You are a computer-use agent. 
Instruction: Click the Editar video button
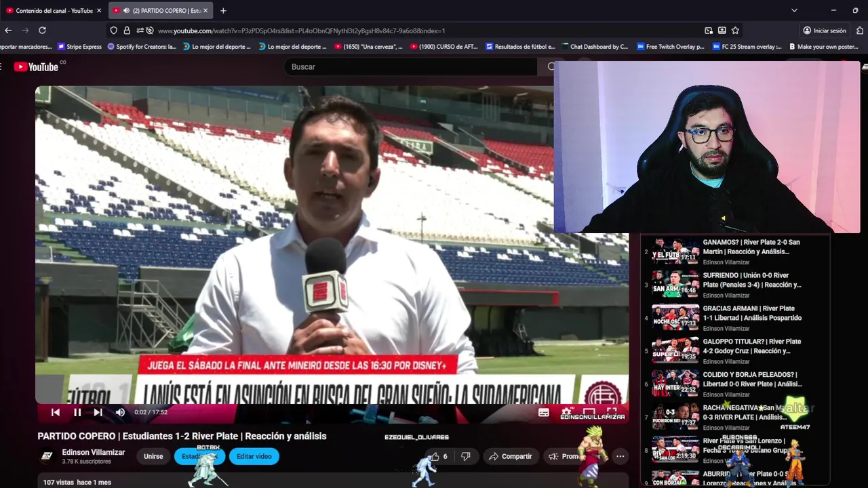(x=254, y=456)
